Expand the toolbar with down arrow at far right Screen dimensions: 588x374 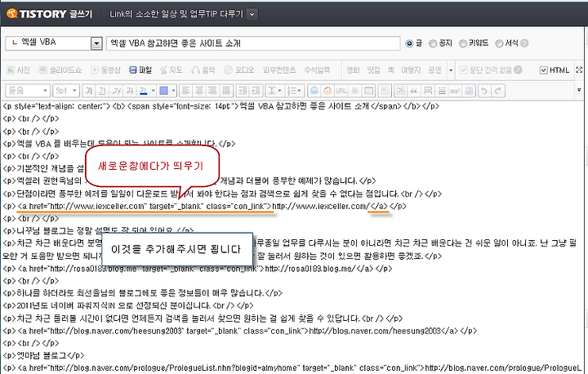click(579, 90)
